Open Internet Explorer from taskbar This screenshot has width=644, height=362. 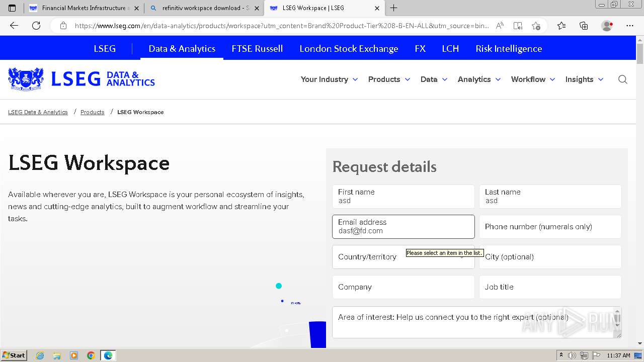(40, 355)
